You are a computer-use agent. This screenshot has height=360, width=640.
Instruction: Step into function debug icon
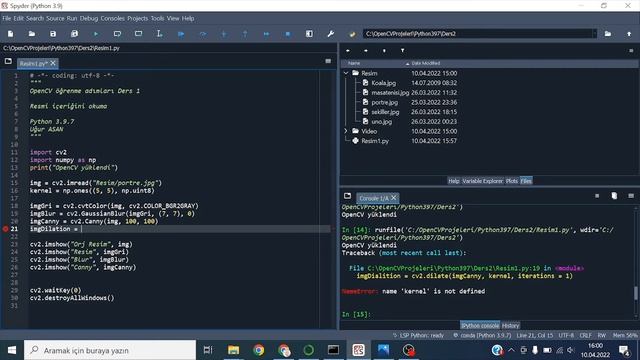224,34
